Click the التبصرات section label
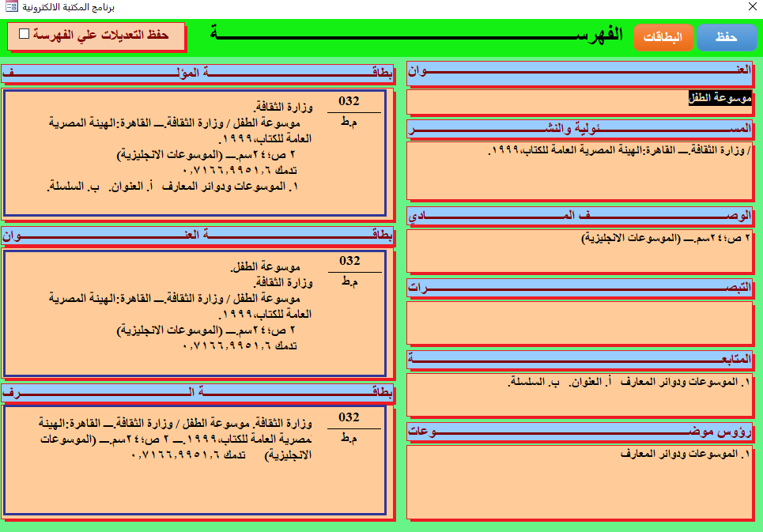This screenshot has height=532, width=763. [x=579, y=288]
